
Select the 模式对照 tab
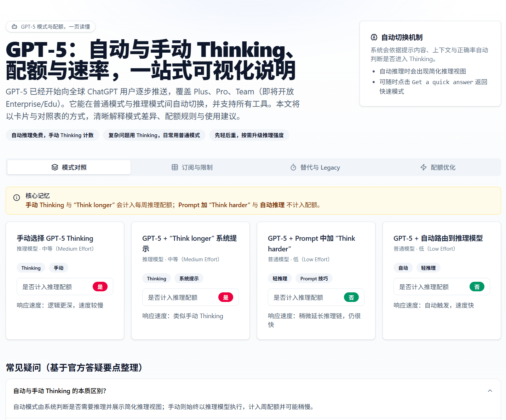69,167
